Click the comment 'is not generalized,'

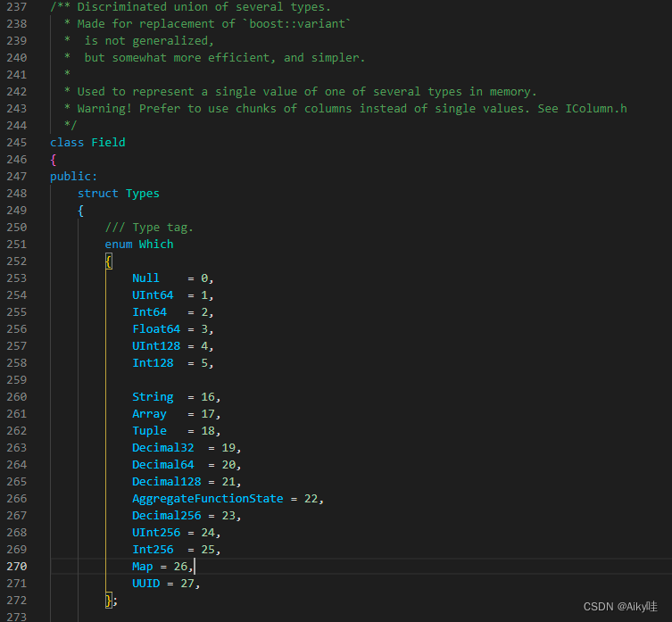pos(149,41)
